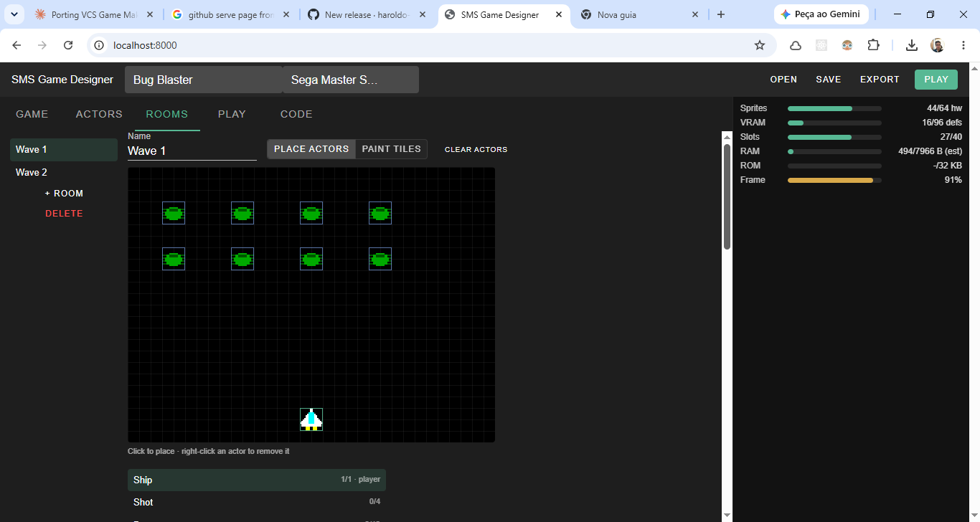Click Peça ao Gemini button
The height and width of the screenshot is (522, 980).
tap(821, 14)
